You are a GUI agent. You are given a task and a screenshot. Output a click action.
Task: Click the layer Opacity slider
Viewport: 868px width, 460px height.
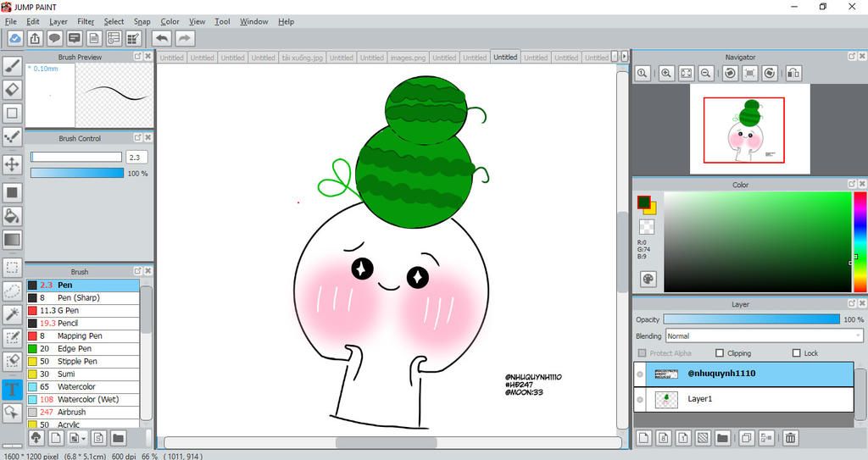point(751,319)
